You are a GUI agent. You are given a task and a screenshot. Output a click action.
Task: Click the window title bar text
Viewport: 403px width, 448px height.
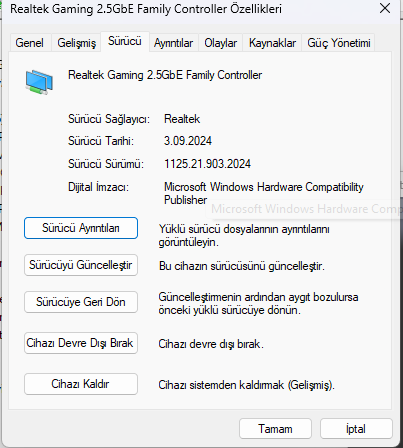coord(146,9)
